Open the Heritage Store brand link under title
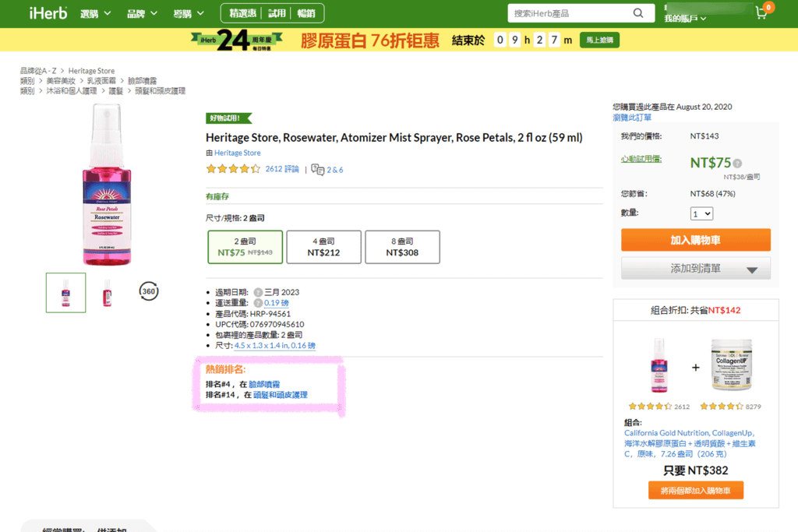Viewport: 798px width, 532px height. (x=237, y=153)
